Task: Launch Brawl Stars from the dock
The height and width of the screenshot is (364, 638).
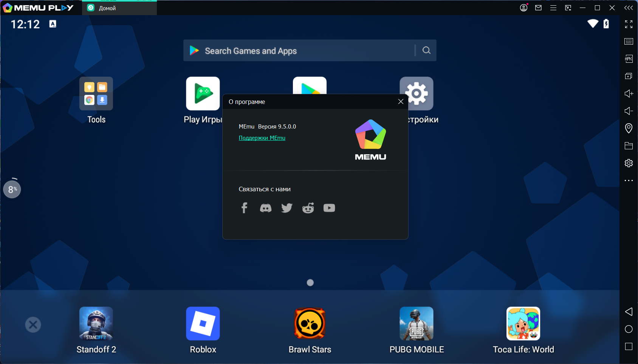Action: 310,324
